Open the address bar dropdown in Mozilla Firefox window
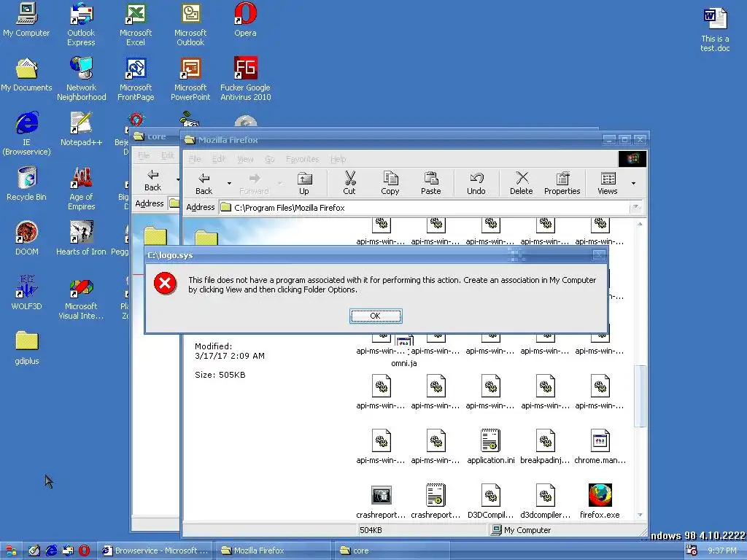This screenshot has height=560, width=747. click(635, 208)
